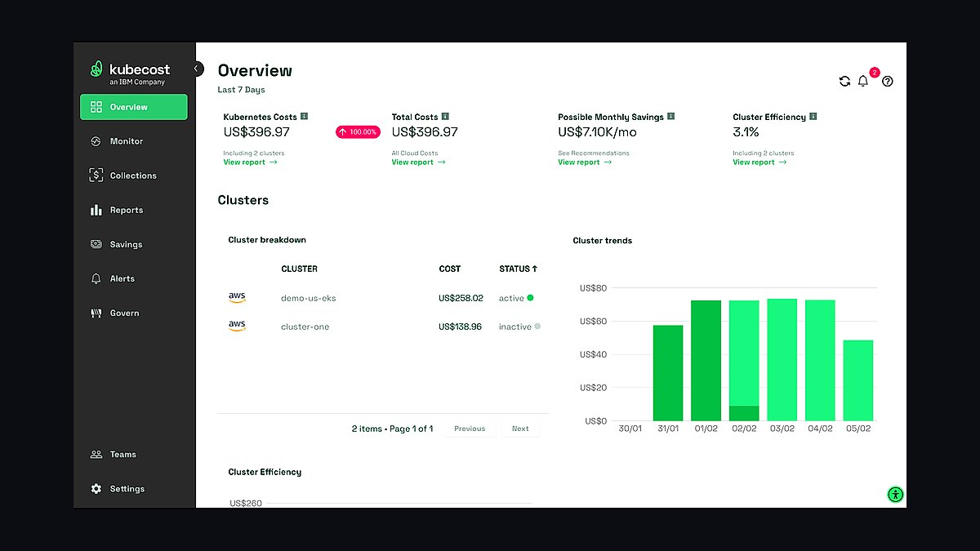Select the cluster-one cluster name
980x551 pixels.
(x=305, y=327)
